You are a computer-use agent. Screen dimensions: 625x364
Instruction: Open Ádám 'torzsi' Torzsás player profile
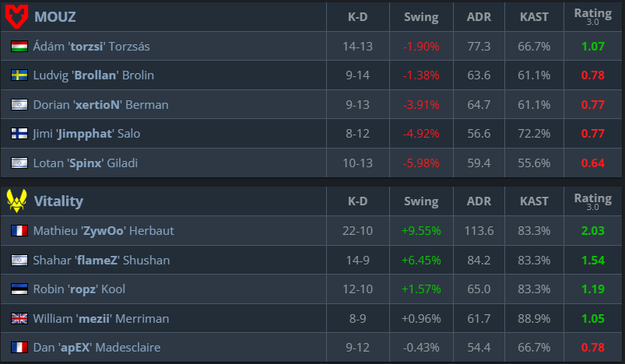pyautogui.click(x=91, y=47)
